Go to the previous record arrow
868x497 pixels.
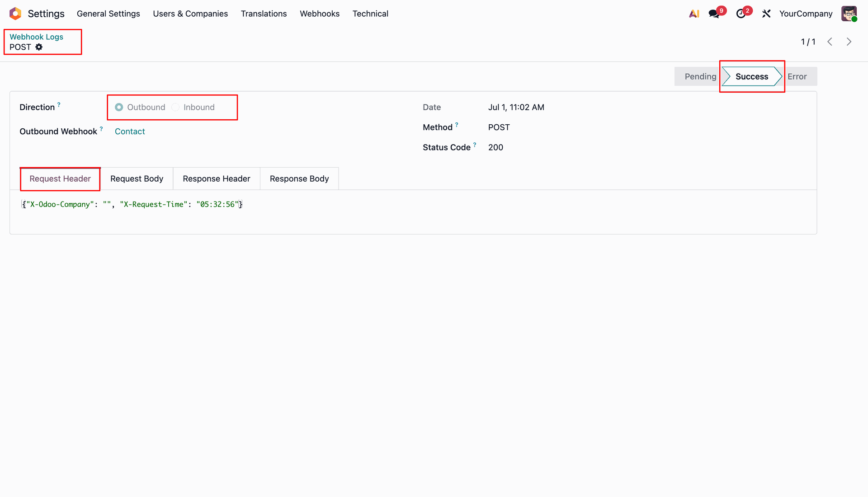pyautogui.click(x=830, y=42)
